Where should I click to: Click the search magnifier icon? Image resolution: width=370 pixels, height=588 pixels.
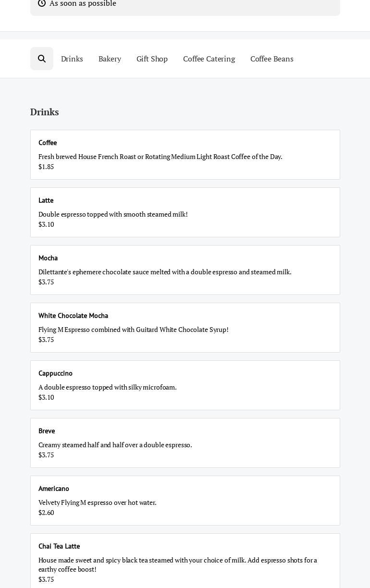click(x=42, y=59)
